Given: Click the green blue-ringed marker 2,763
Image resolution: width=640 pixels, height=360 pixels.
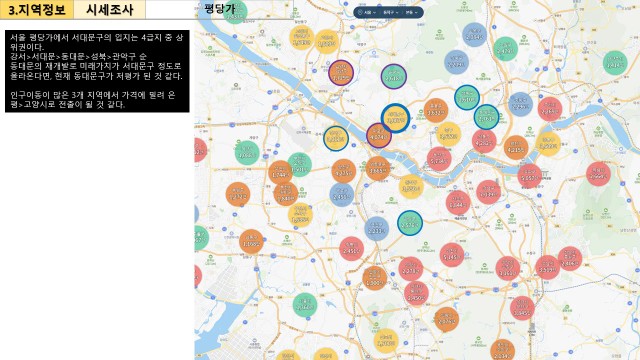Looking at the screenshot, I should click(x=486, y=117).
